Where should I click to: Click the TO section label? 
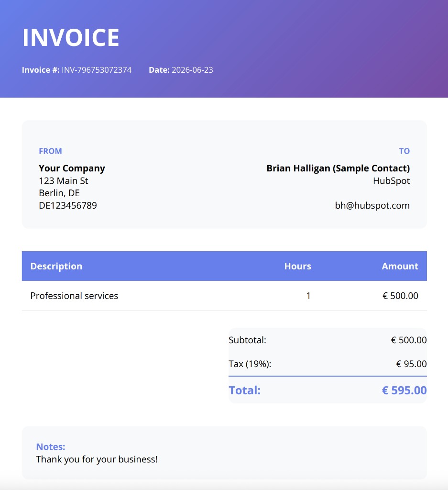pyautogui.click(x=404, y=151)
